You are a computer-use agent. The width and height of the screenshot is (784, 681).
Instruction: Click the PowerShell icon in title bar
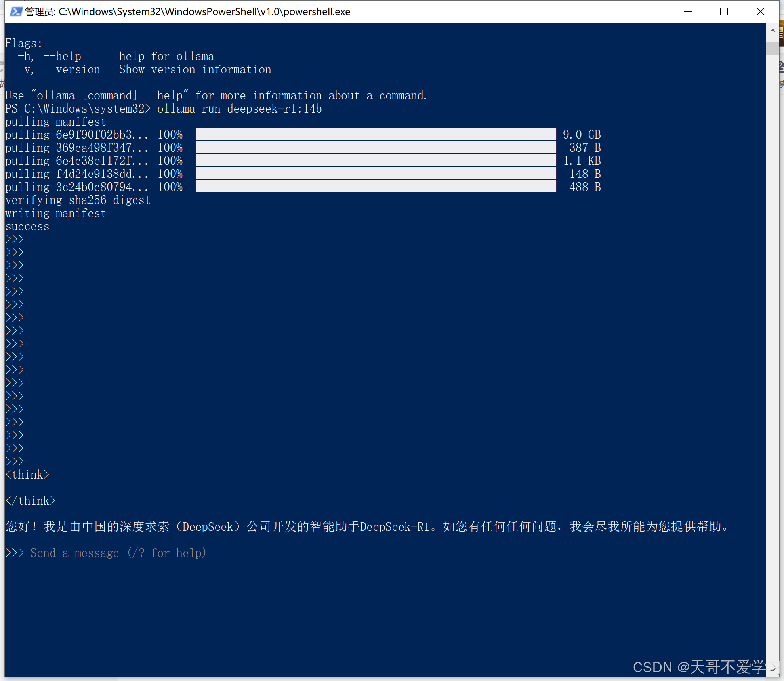[16, 11]
